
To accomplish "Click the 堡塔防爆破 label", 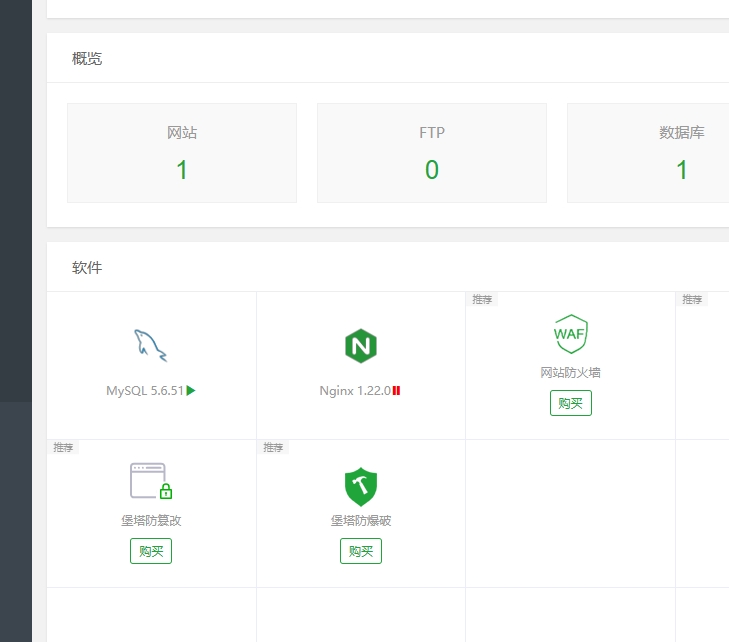I will click(361, 520).
